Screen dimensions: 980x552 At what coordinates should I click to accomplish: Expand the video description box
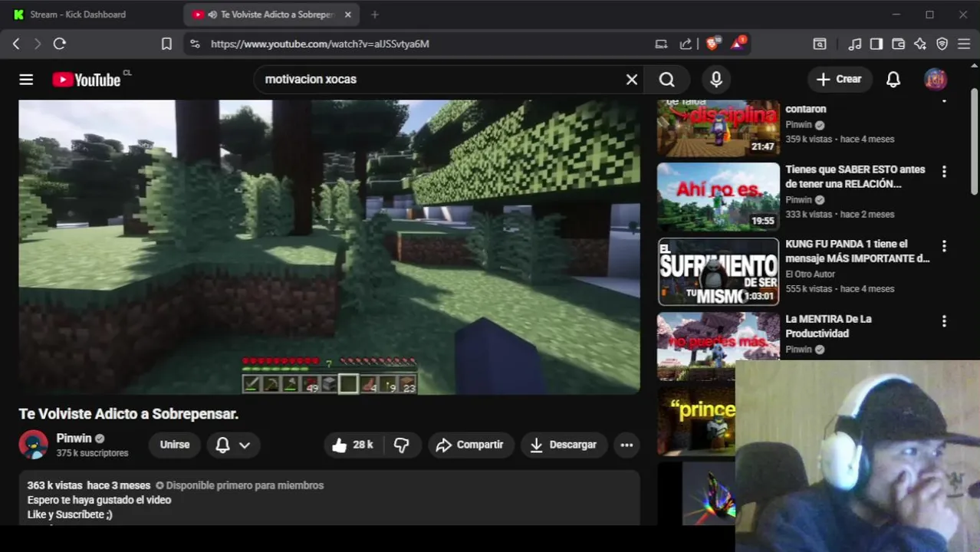click(x=329, y=498)
